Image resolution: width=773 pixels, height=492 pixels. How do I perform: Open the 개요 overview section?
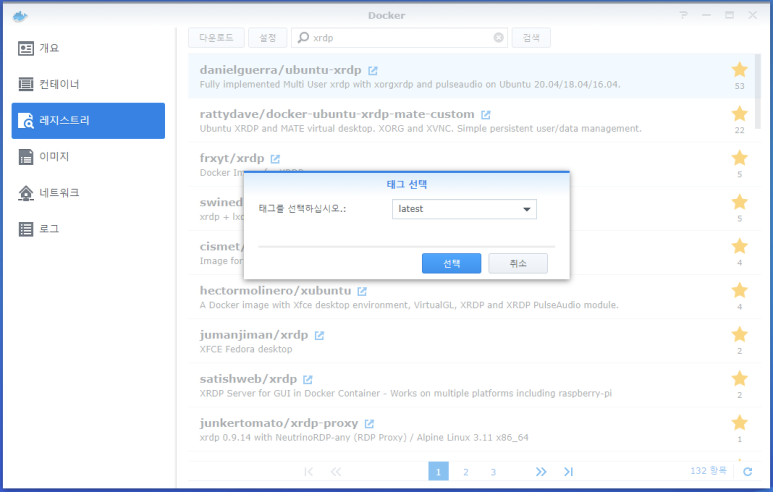(88, 48)
